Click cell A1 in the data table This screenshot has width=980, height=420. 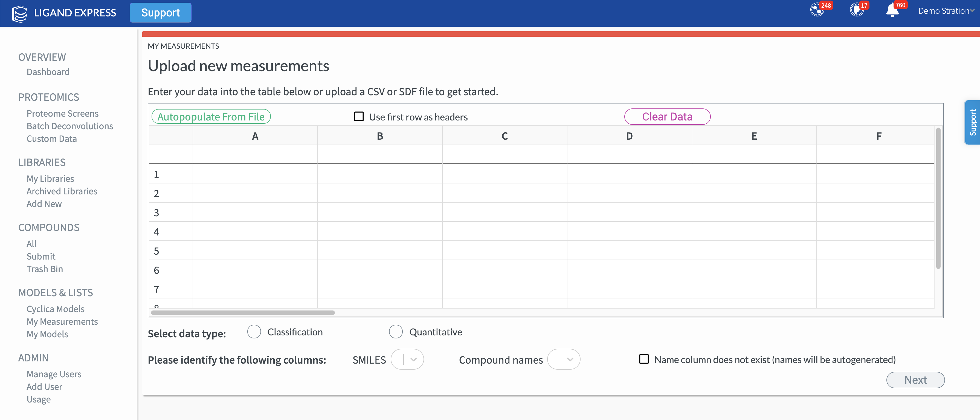[x=255, y=174]
